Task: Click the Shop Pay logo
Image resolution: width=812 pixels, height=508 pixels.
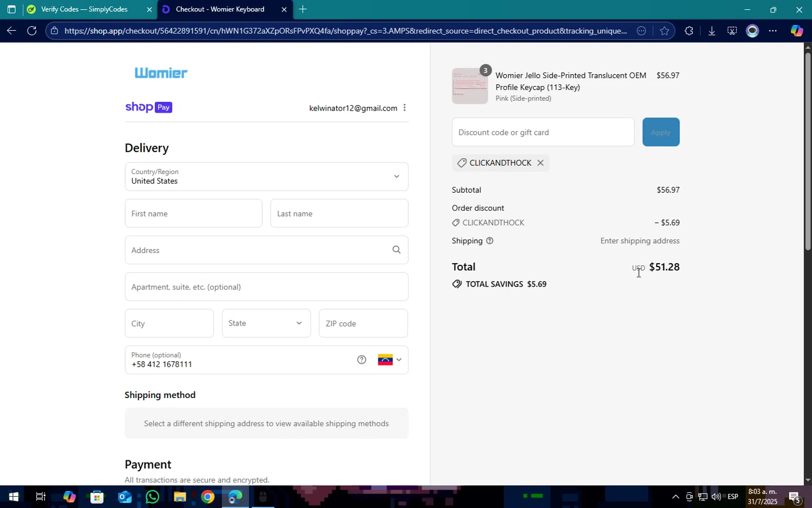Action: [x=149, y=107]
